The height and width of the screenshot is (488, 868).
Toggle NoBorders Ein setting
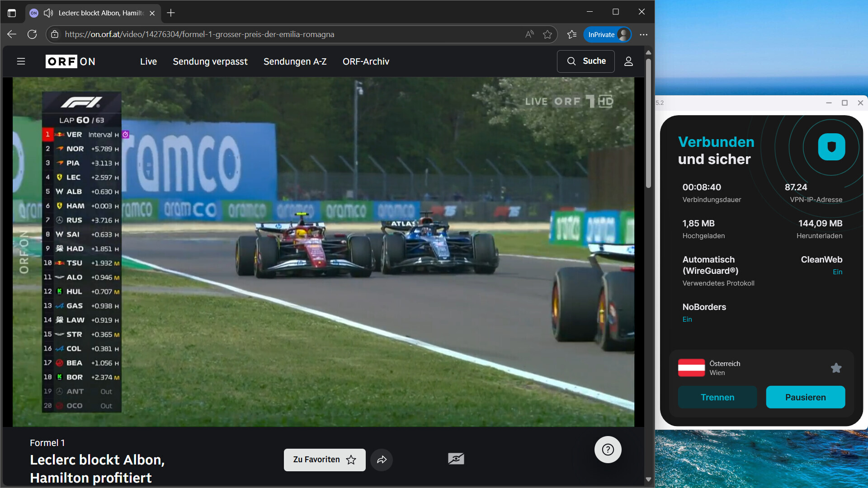(687, 319)
